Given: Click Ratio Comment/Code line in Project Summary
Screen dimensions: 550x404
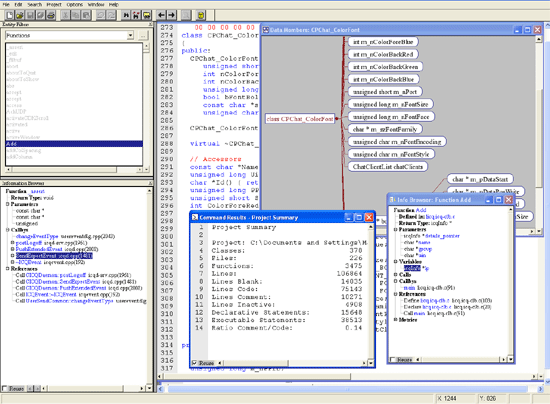Looking at the screenshot, I should pos(287,328).
